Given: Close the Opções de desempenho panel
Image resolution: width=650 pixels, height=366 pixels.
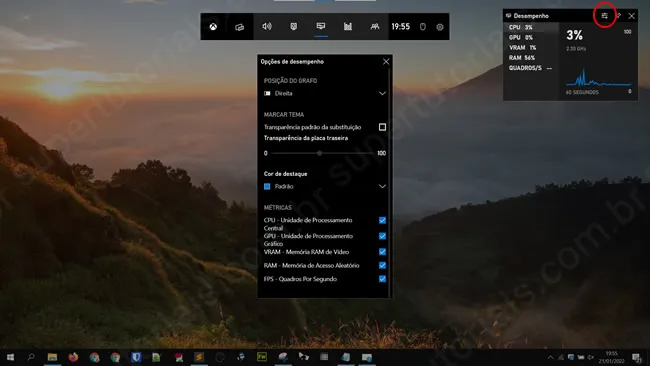Looking at the screenshot, I should 386,61.
